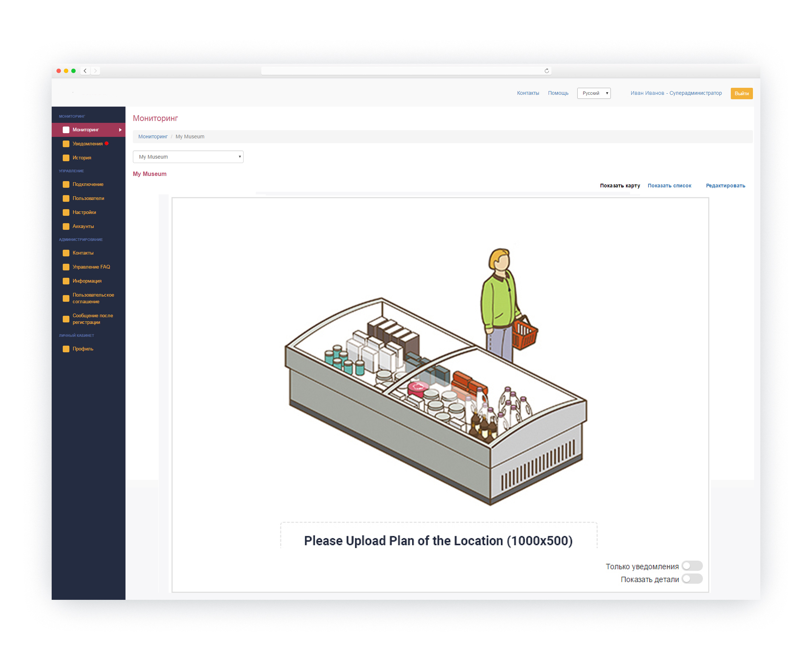Expand the Мониторинг sidebar arrow

(x=120, y=130)
